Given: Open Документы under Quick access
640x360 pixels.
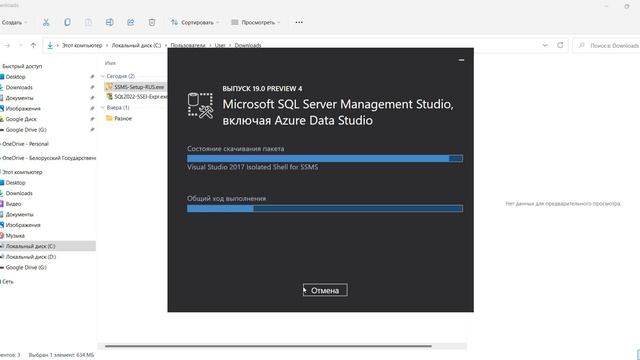Looking at the screenshot, I should point(20,98).
